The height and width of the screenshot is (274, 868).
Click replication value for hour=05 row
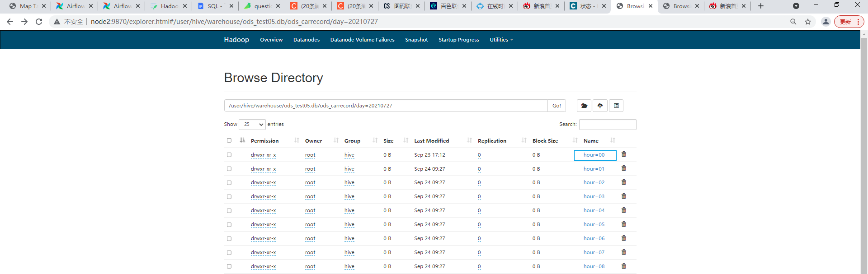pos(479,224)
